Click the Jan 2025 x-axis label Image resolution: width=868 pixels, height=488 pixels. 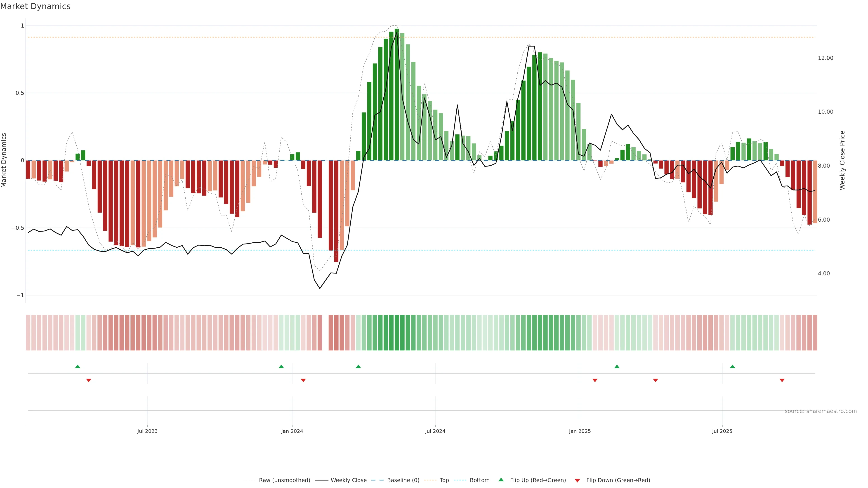point(580,431)
